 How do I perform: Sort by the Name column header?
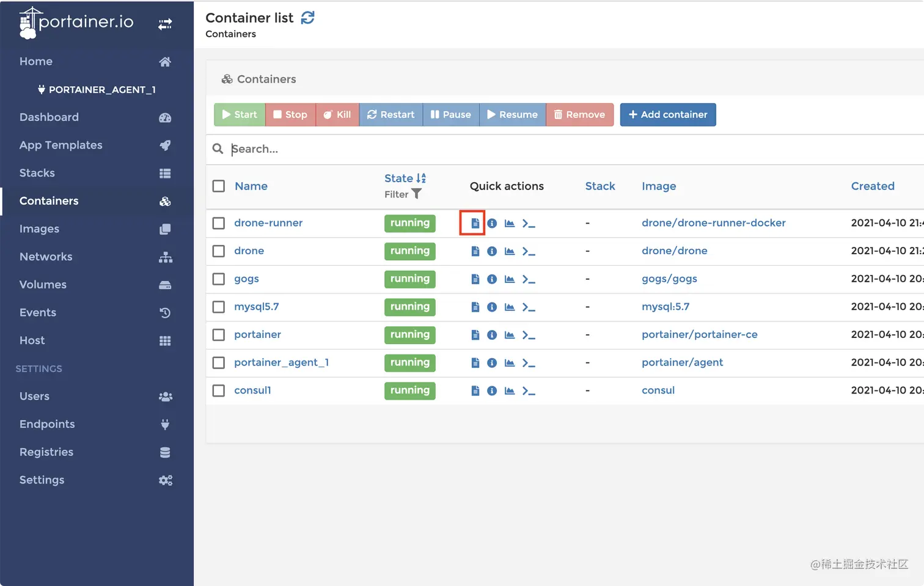251,186
